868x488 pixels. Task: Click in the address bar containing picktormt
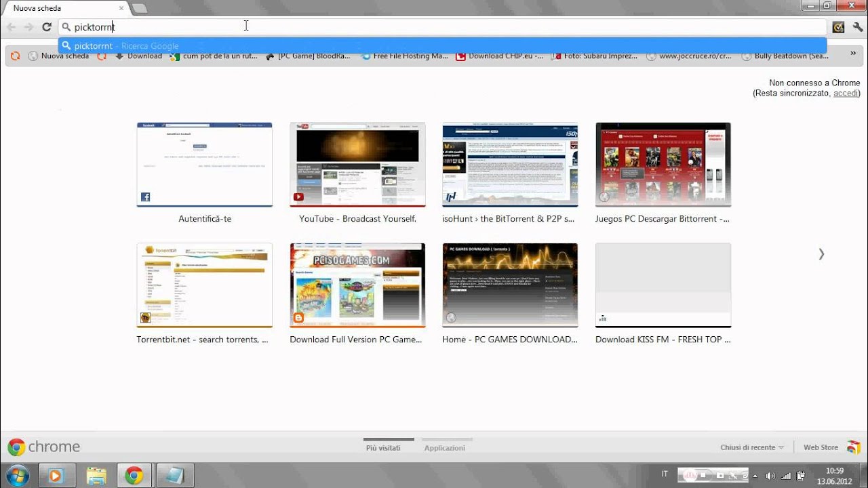[x=443, y=27]
